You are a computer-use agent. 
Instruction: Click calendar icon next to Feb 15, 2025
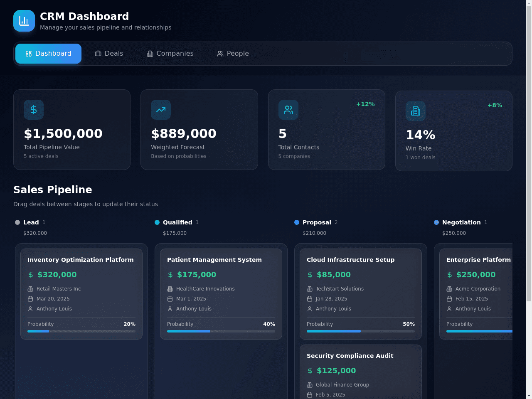click(449, 299)
